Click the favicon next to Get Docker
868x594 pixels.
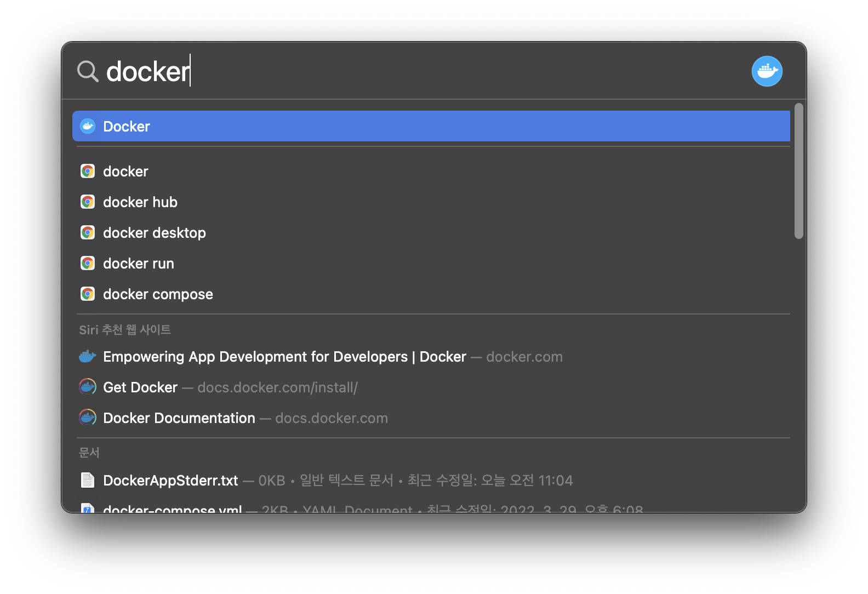(88, 387)
